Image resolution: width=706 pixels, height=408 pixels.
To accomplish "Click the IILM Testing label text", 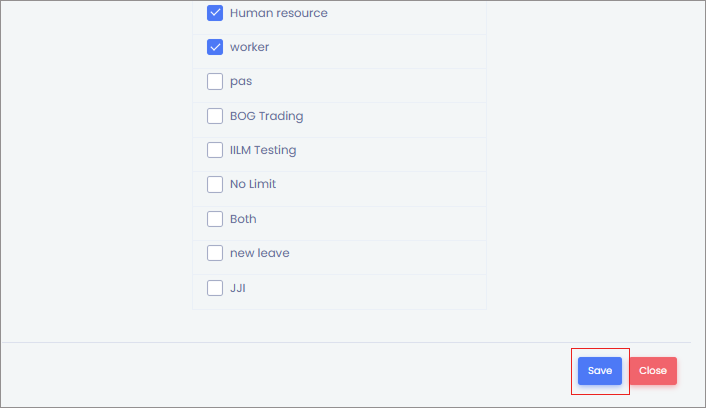I will 263,150.
